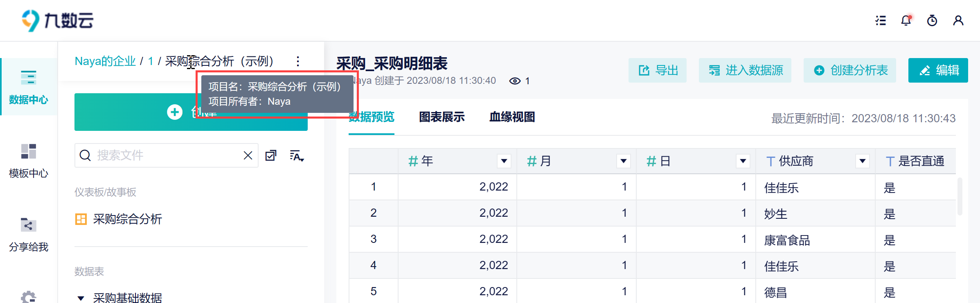
Task: Open the project more-options menu
Action: (298, 61)
